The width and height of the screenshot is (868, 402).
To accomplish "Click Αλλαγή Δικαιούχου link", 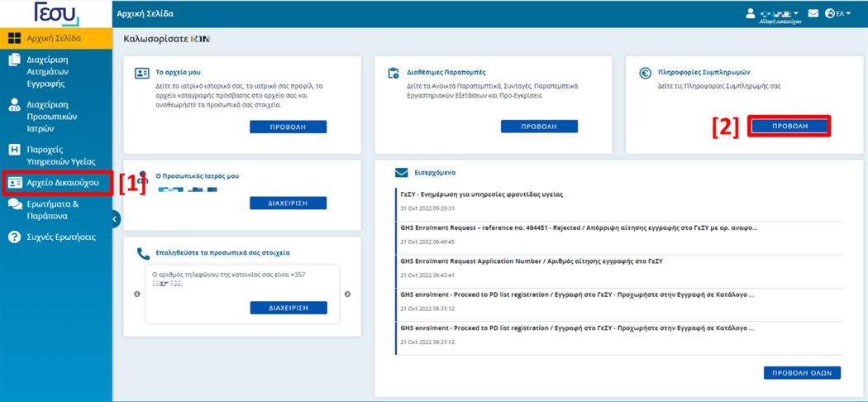I will [780, 21].
